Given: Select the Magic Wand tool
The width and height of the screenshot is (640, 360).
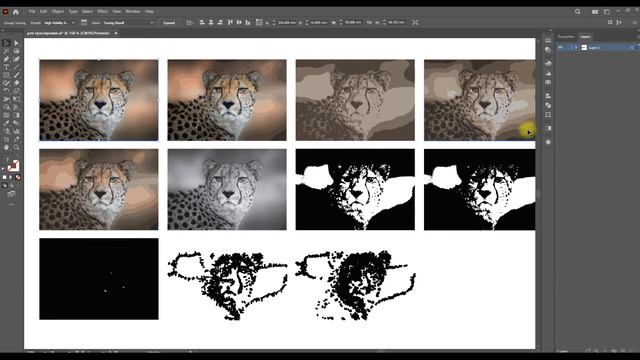Looking at the screenshot, I should point(6,51).
